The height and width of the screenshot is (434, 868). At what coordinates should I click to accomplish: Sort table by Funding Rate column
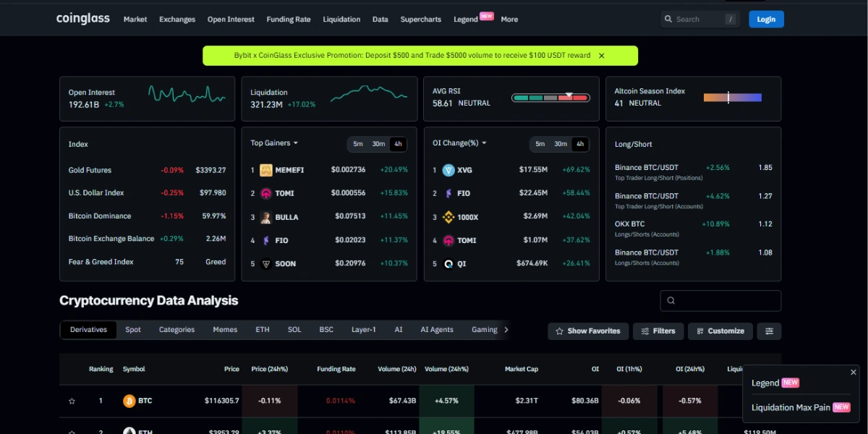[x=336, y=369]
